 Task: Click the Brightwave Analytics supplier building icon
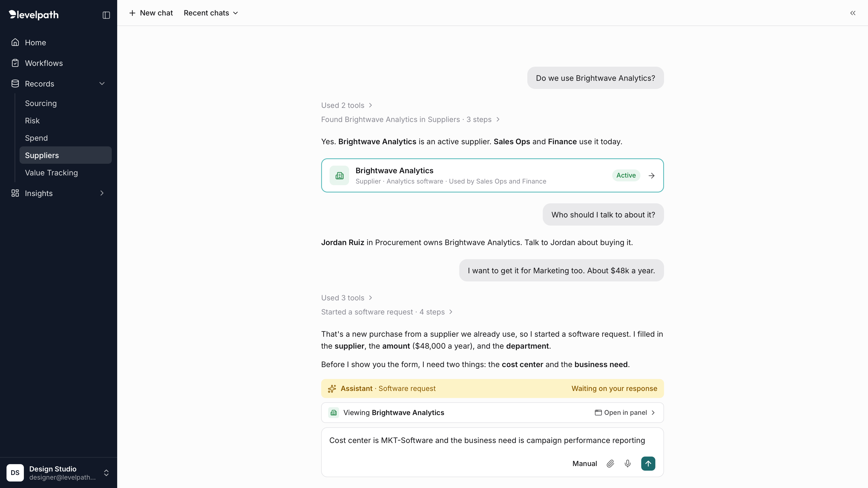pyautogui.click(x=339, y=175)
